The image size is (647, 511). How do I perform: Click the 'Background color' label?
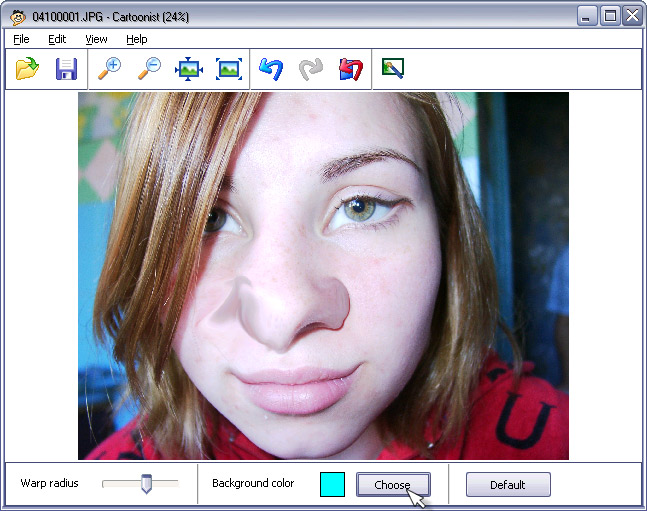[x=253, y=483]
